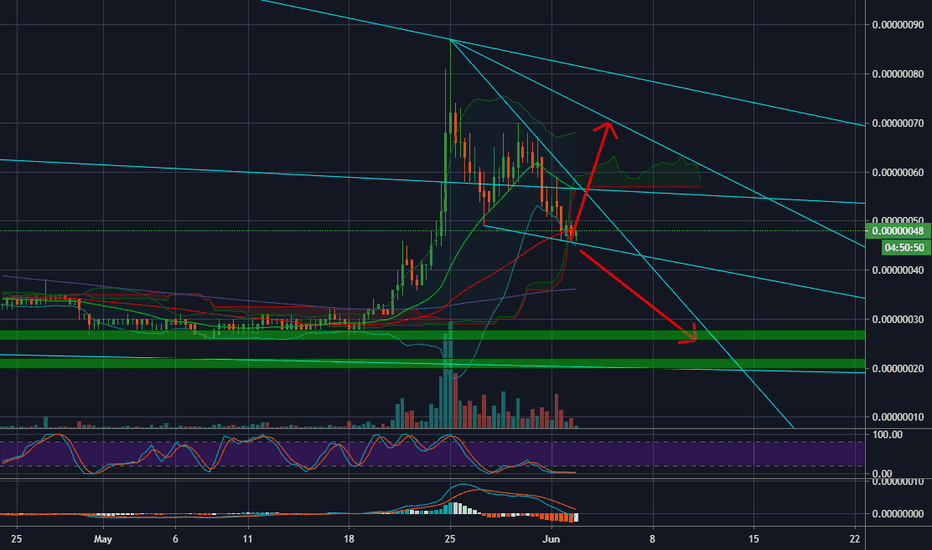Image resolution: width=932 pixels, height=550 pixels.
Task: Click the purple stochastic oscillator band
Action: tap(432, 454)
